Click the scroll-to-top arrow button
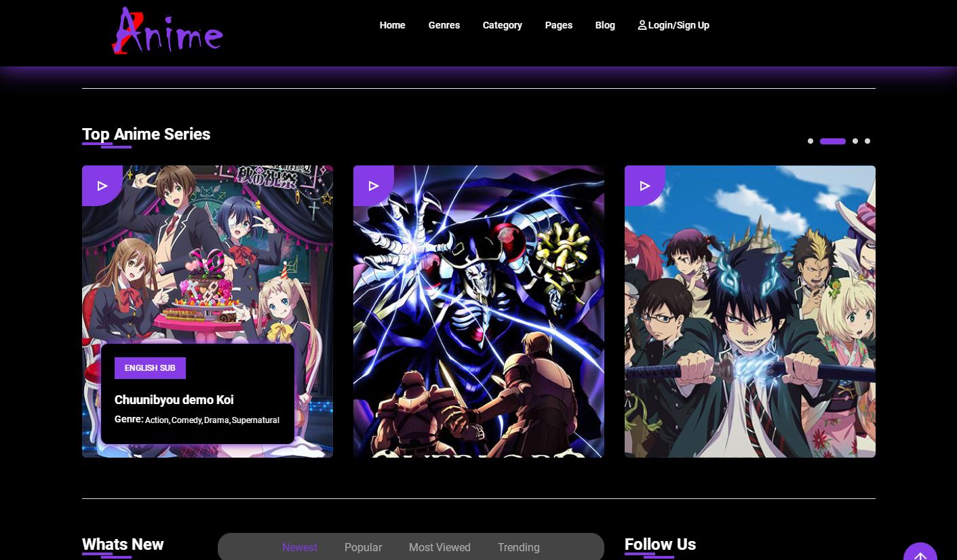Viewport: 957px width, 560px height. click(x=920, y=551)
